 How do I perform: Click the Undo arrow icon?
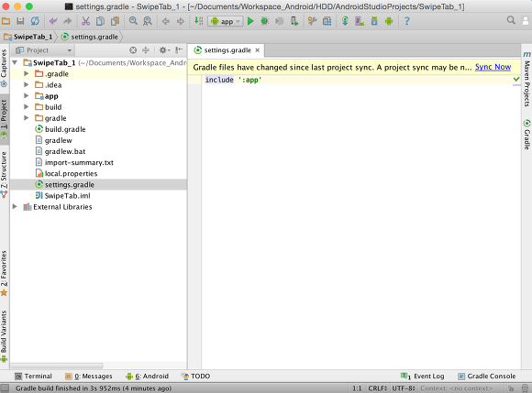pyautogui.click(x=53, y=21)
